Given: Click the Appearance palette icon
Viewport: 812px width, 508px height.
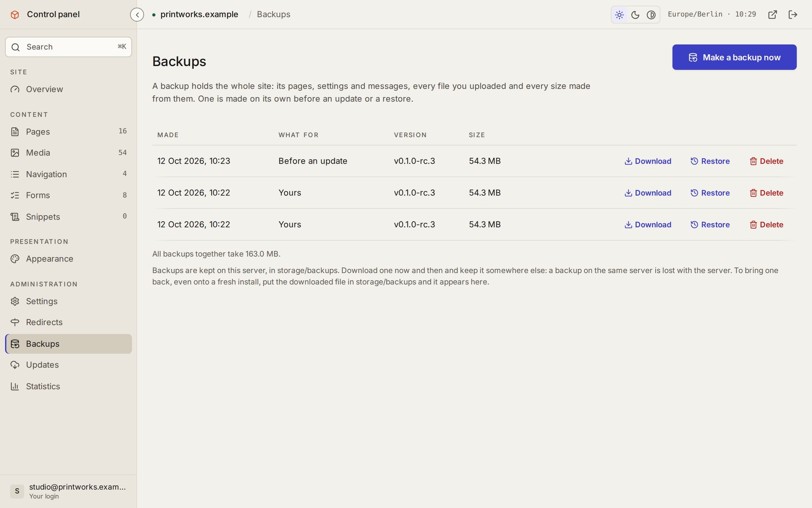Looking at the screenshot, I should pyautogui.click(x=15, y=259).
